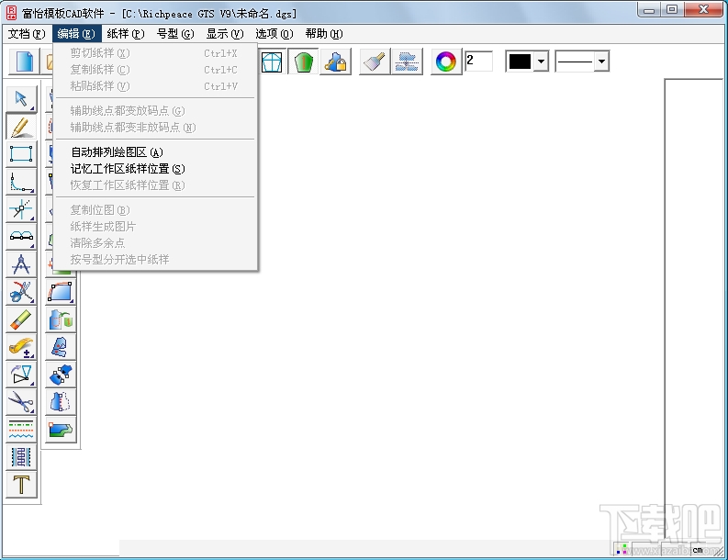Select the equal division tool in left toolbar
The width and height of the screenshot is (728, 560).
[x=21, y=237]
